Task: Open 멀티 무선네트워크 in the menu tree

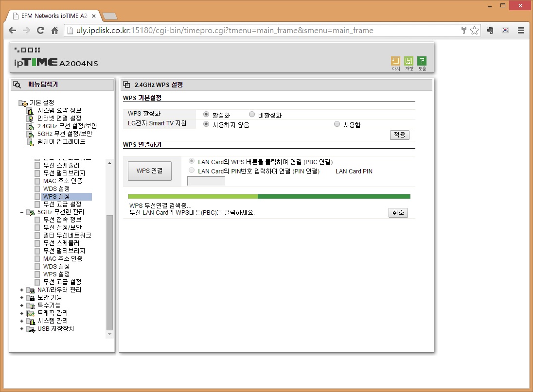Action: (67, 236)
